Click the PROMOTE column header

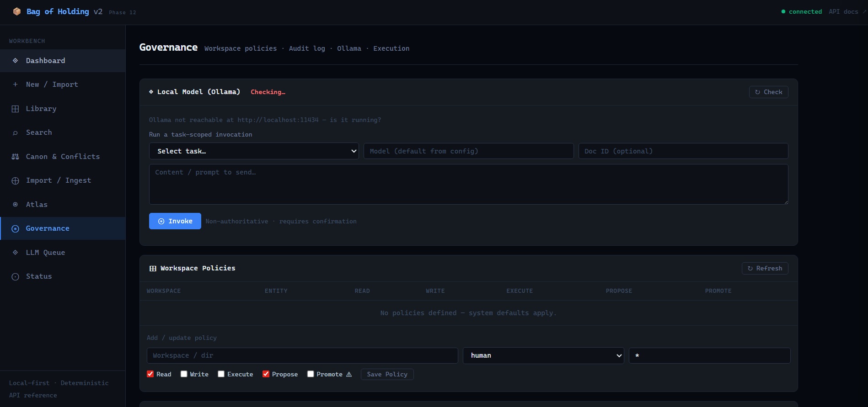point(718,291)
